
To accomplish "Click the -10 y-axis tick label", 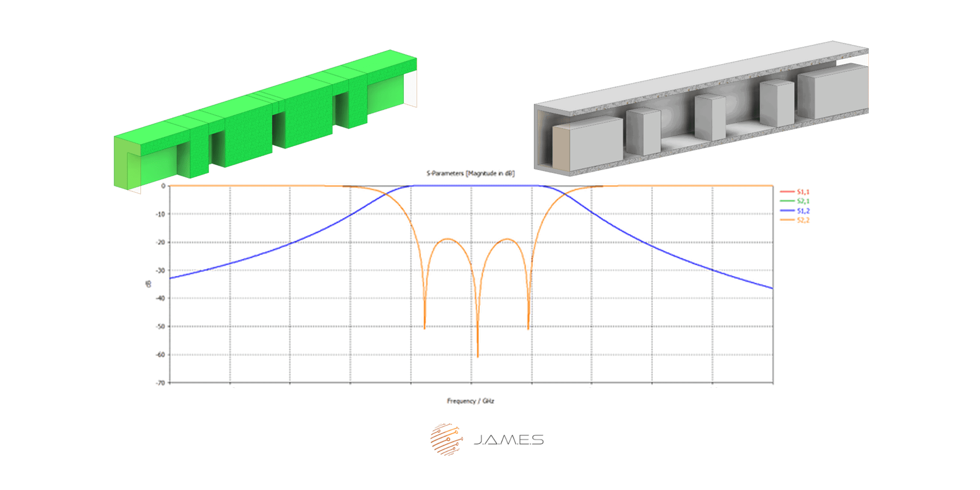I will [x=160, y=214].
